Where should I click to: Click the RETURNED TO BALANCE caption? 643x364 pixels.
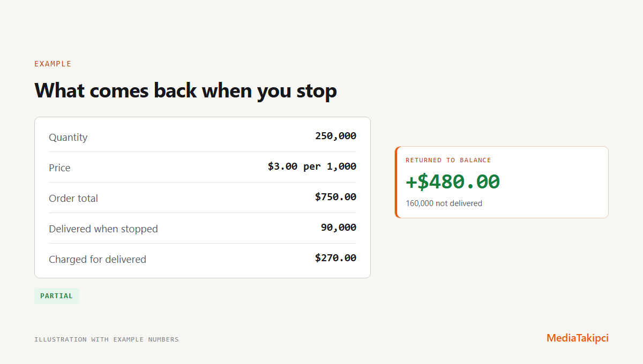[x=448, y=160]
